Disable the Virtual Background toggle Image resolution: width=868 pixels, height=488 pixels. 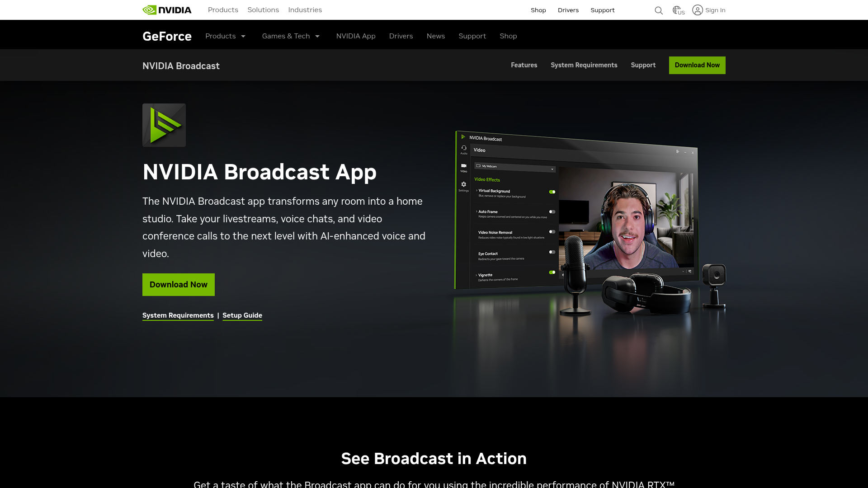click(x=552, y=191)
